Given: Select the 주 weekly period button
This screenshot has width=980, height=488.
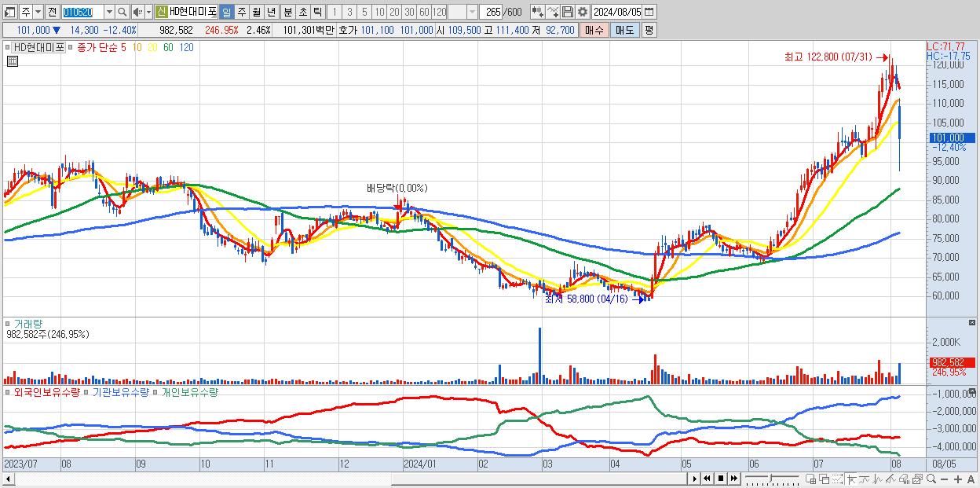Looking at the screenshot, I should 241,12.
